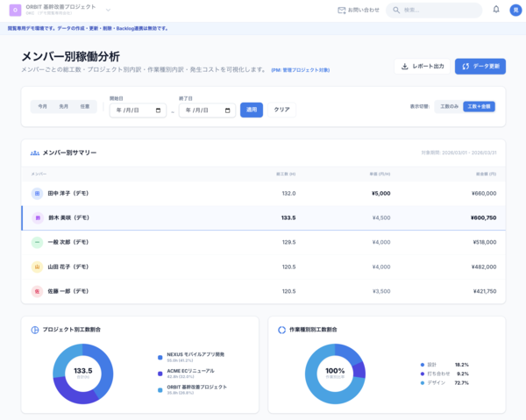This screenshot has width=526, height=420.
Task: Click the ORBIT project logo icon
Action: 14,11
